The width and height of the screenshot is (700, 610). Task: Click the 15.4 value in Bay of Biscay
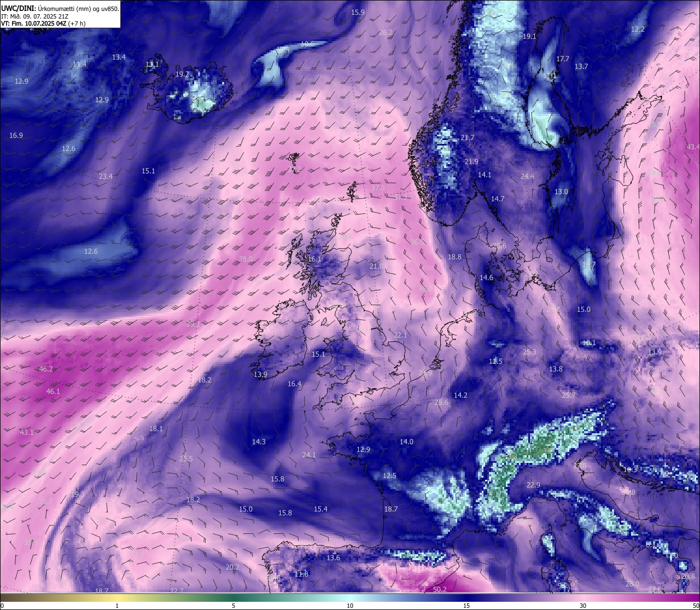click(320, 509)
